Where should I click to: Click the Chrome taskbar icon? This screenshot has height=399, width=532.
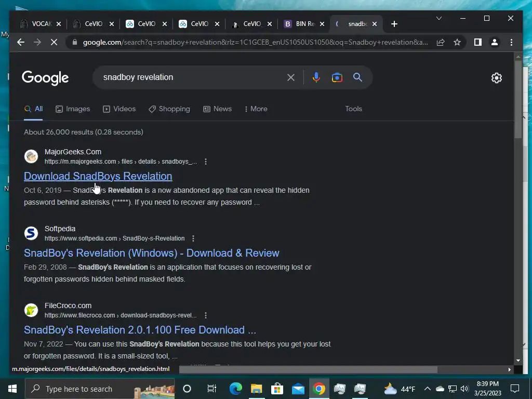pyautogui.click(x=318, y=389)
